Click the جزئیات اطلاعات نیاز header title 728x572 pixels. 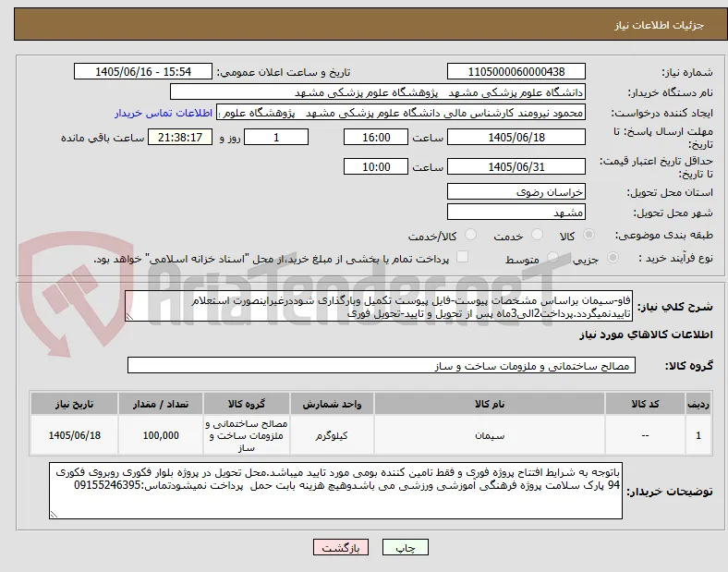coord(660,25)
